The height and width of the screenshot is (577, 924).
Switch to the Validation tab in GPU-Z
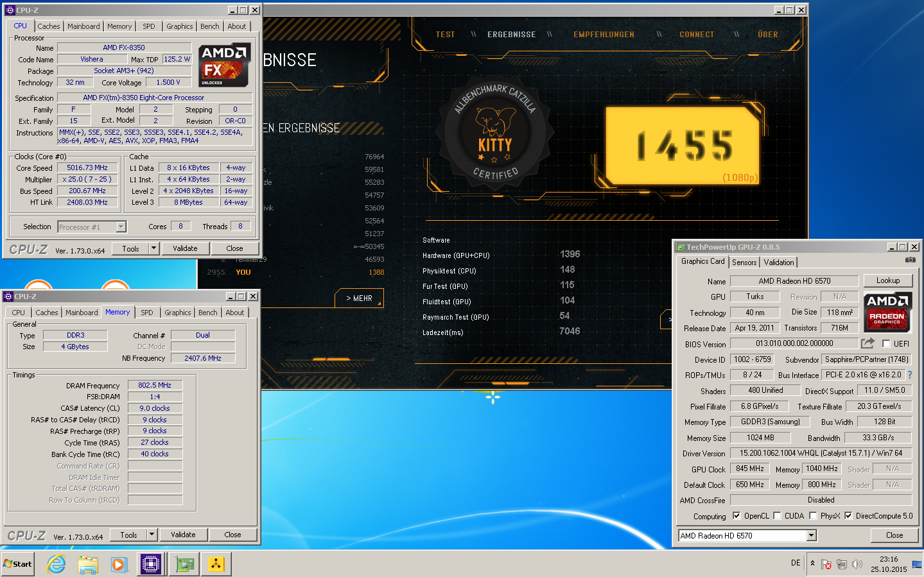coord(779,263)
